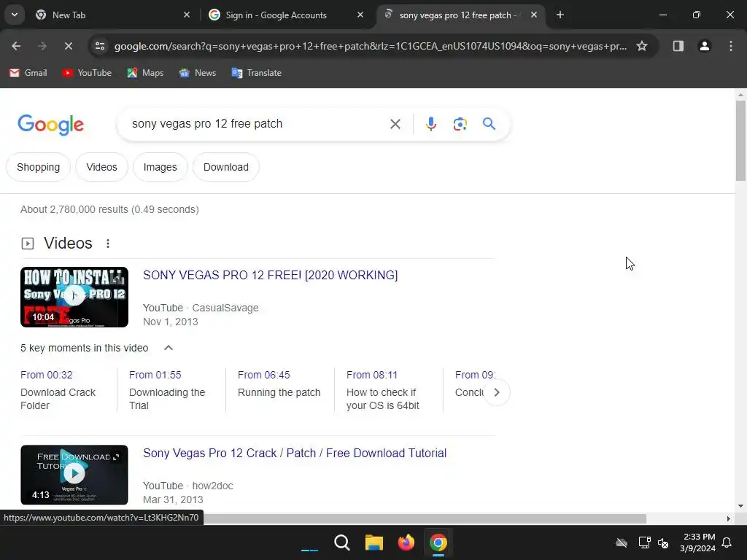The image size is (747, 560).
Task: Open the YouTube bookmark
Action: click(x=87, y=73)
